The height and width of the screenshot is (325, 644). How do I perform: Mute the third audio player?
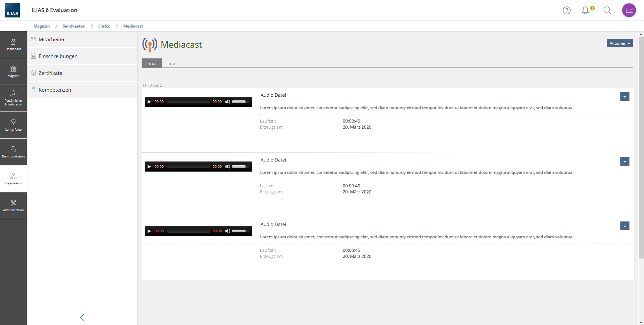(x=227, y=231)
